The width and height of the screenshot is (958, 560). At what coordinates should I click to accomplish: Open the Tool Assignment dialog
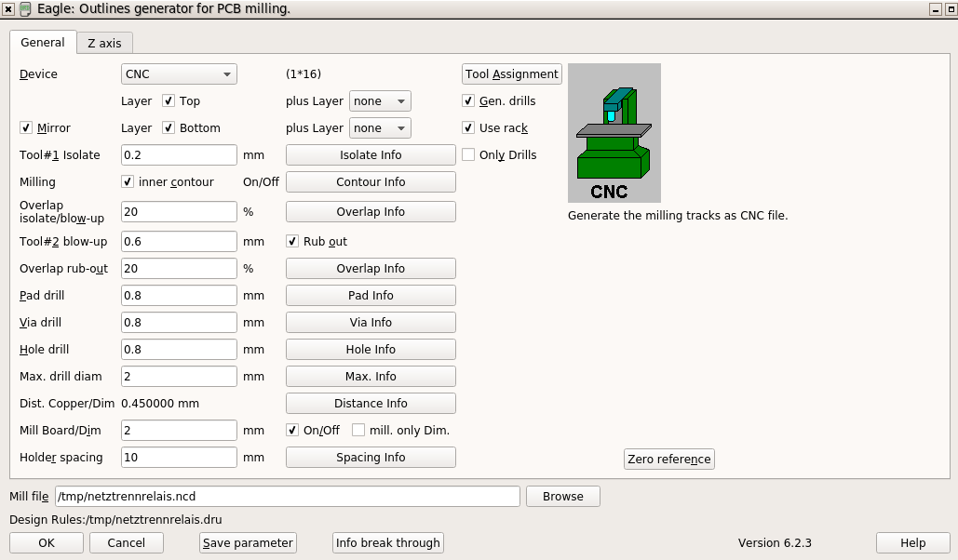[x=511, y=74]
